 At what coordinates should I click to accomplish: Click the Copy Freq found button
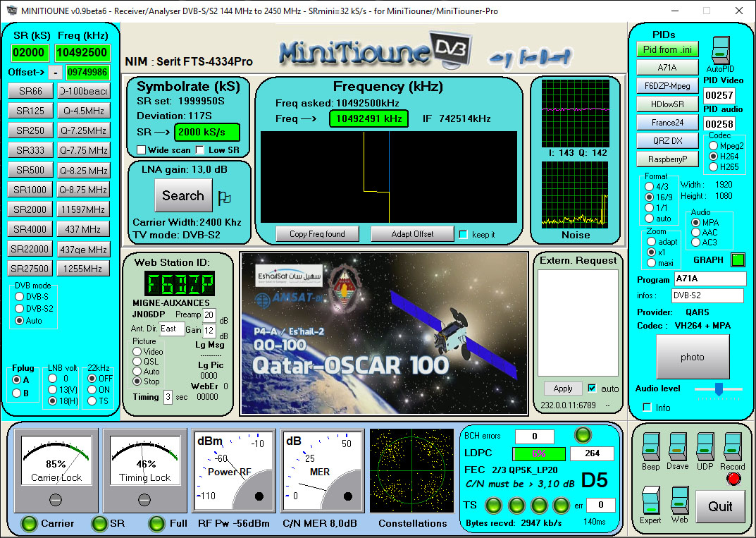317,233
